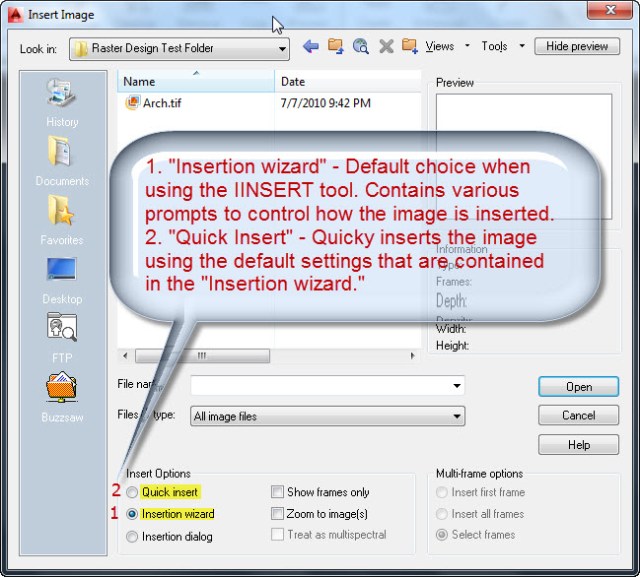Open FTP location in places sidebar
This screenshot has height=577, width=640.
coord(62,339)
